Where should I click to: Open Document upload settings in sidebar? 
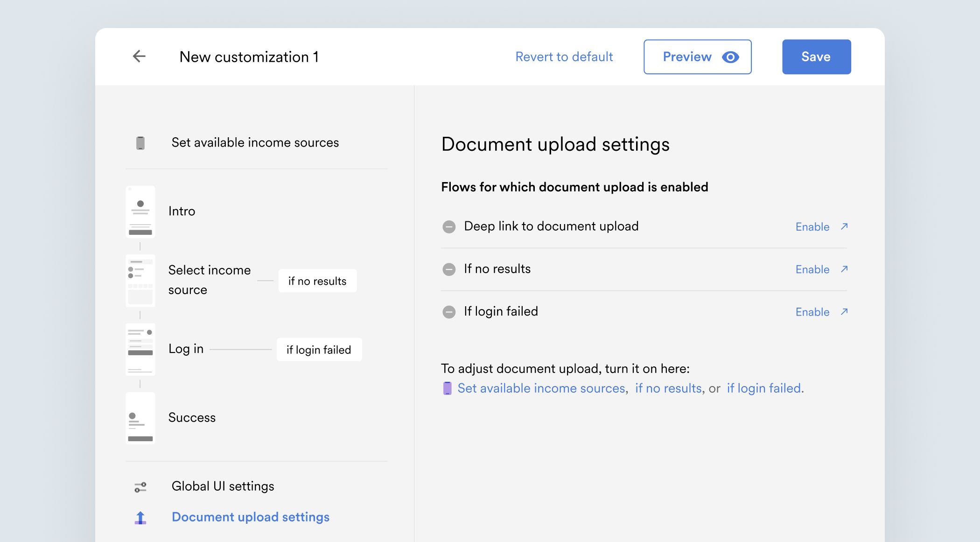(x=251, y=517)
